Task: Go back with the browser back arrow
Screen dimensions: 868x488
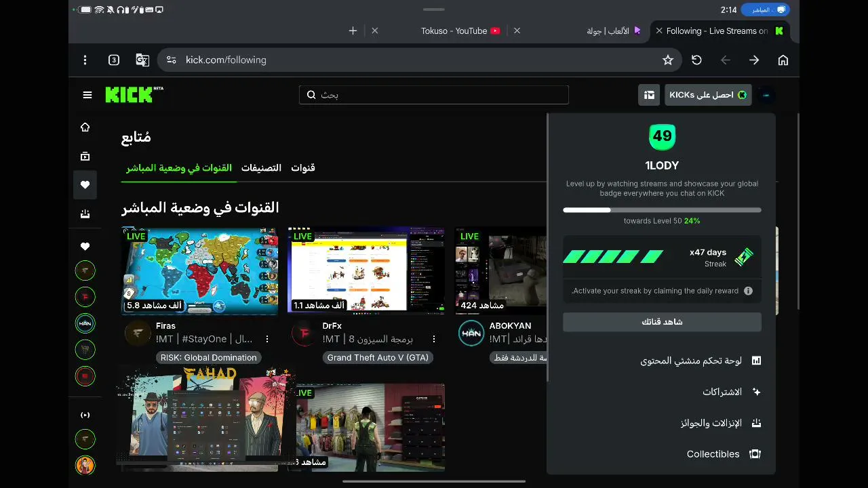Action: click(x=726, y=60)
